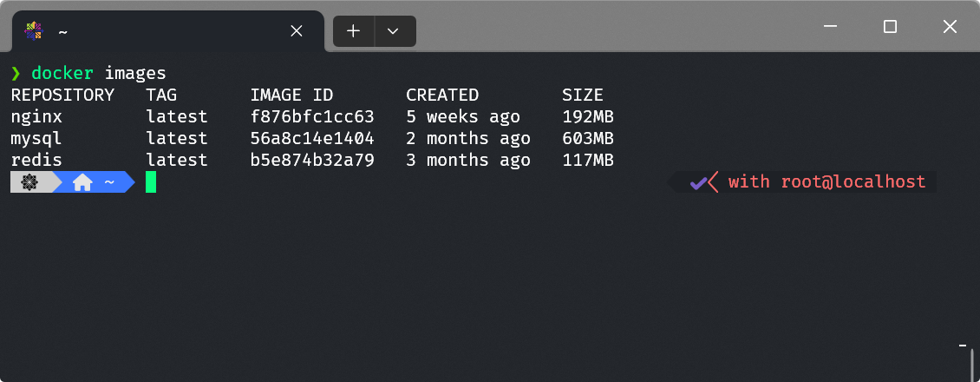
Task: Click the home icon in the prompt
Action: tap(82, 182)
